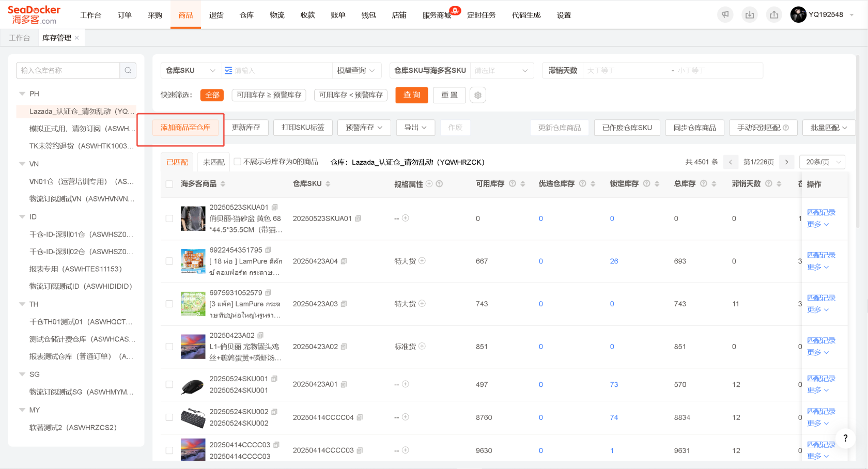Click the announcement megaphone icon
The image size is (868, 469).
[725, 14]
